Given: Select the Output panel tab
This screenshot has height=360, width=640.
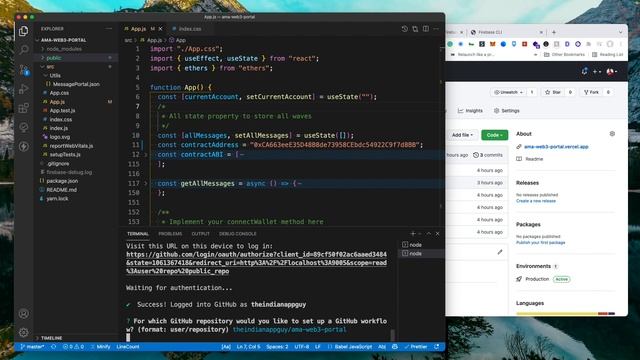Looking at the screenshot, I should [200, 234].
